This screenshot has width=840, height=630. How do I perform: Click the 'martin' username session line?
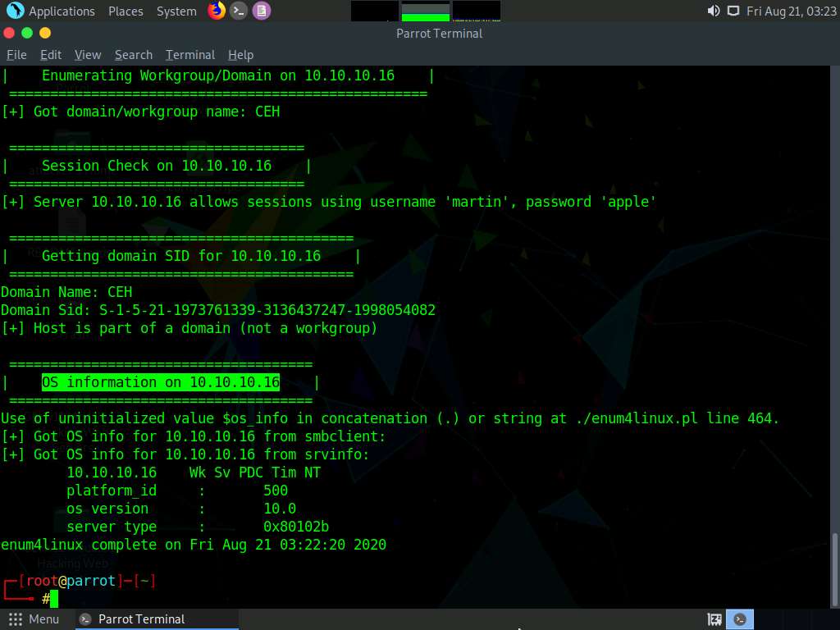click(328, 202)
